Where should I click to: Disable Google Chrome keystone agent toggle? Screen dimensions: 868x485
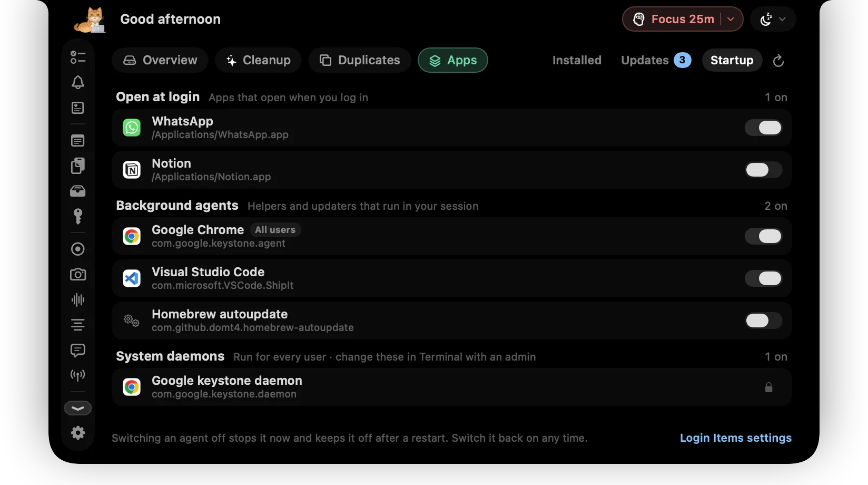click(763, 236)
